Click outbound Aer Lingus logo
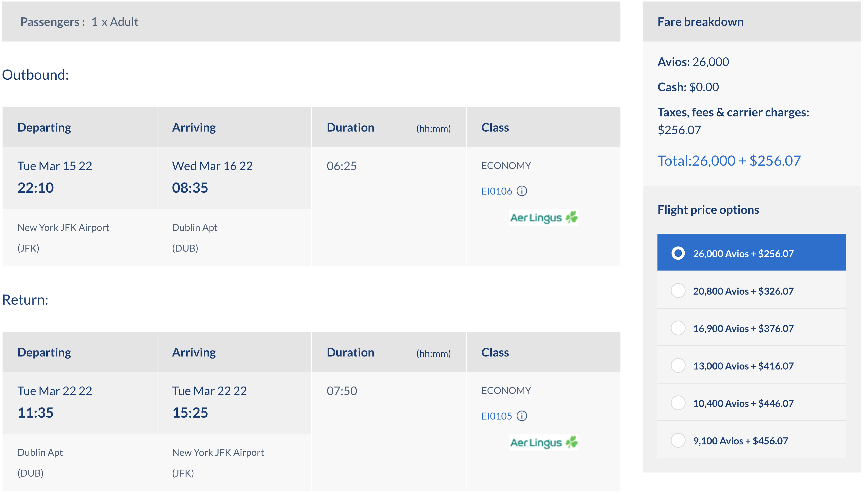Viewport: 868px width, 494px height. point(543,218)
